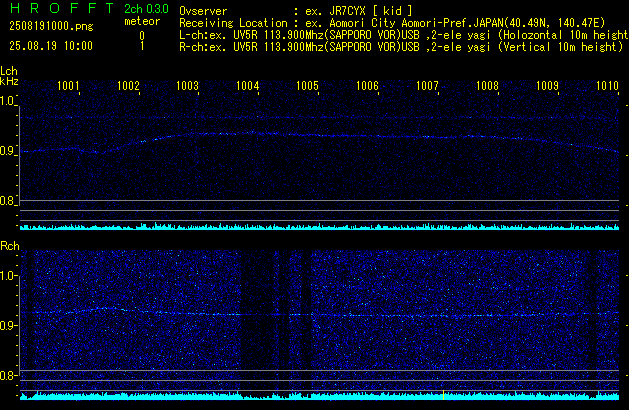Select meteor count '1' under meteor heading
This screenshot has height=410, width=629.
(142, 46)
